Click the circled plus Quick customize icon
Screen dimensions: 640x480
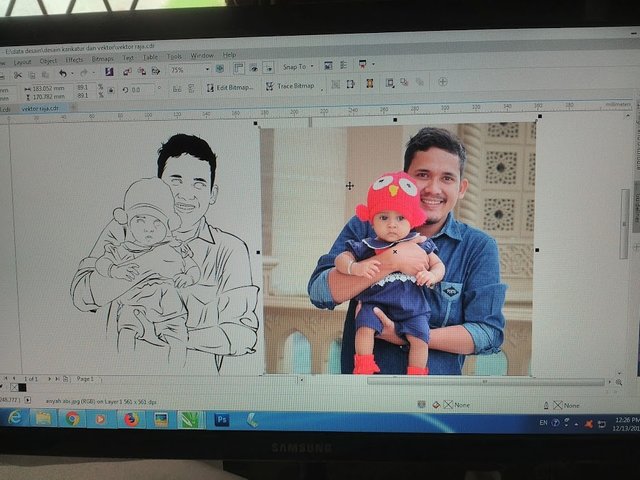(442, 82)
